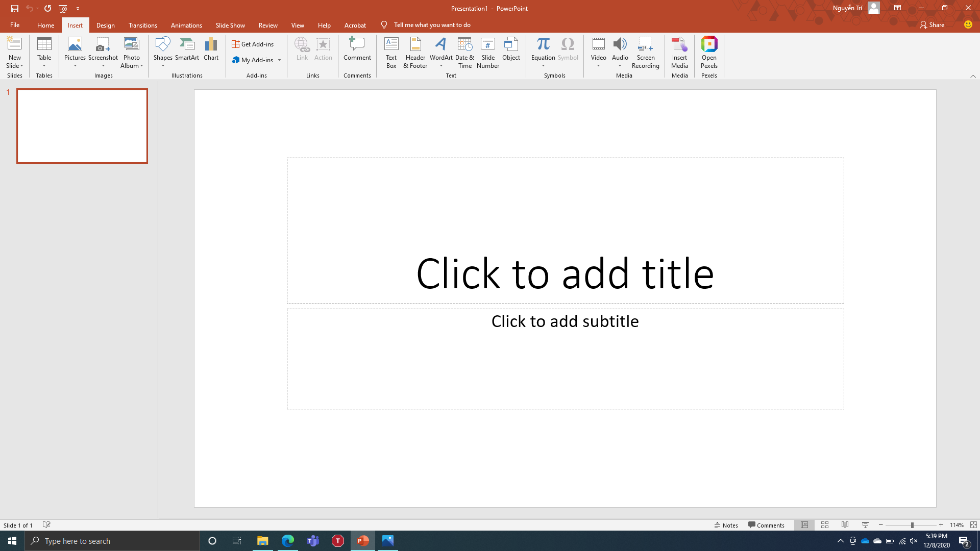Select slide 1 thumbnail

click(x=82, y=126)
